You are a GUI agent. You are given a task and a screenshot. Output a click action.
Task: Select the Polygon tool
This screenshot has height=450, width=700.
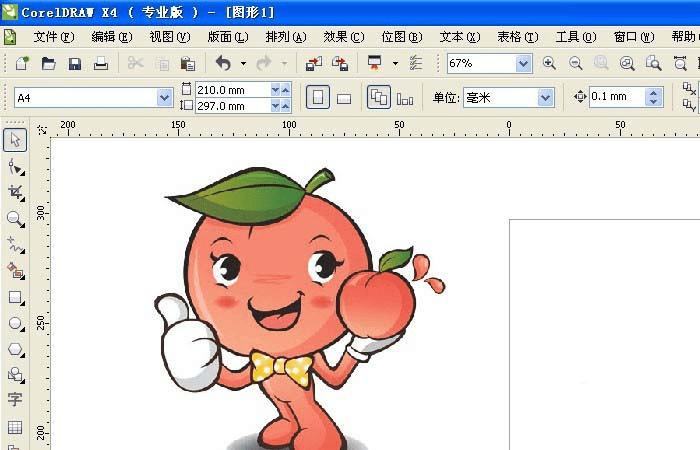(16, 349)
